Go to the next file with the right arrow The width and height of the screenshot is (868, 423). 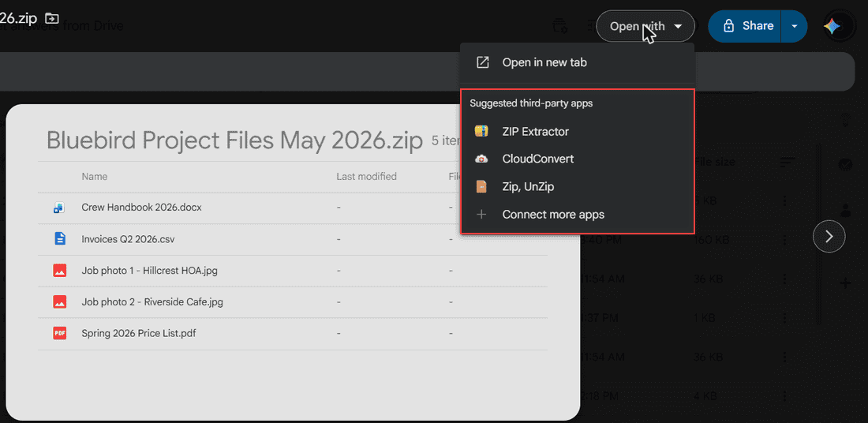click(829, 237)
